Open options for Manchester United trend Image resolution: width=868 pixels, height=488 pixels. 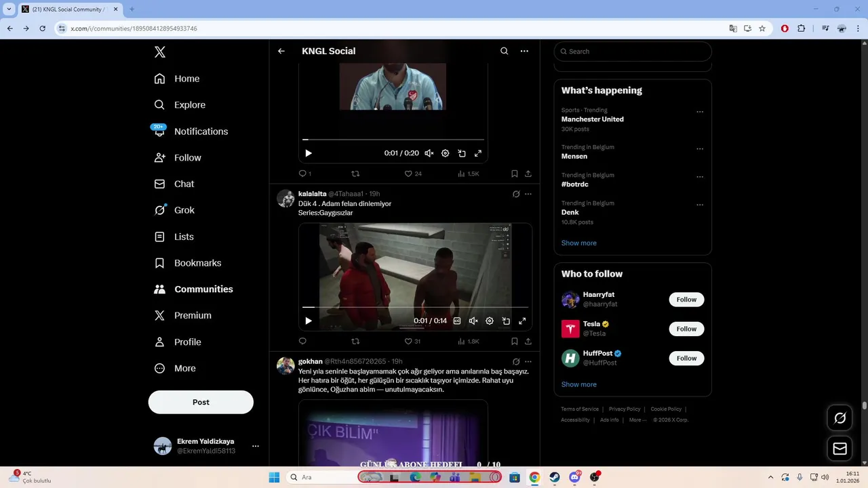700,112
